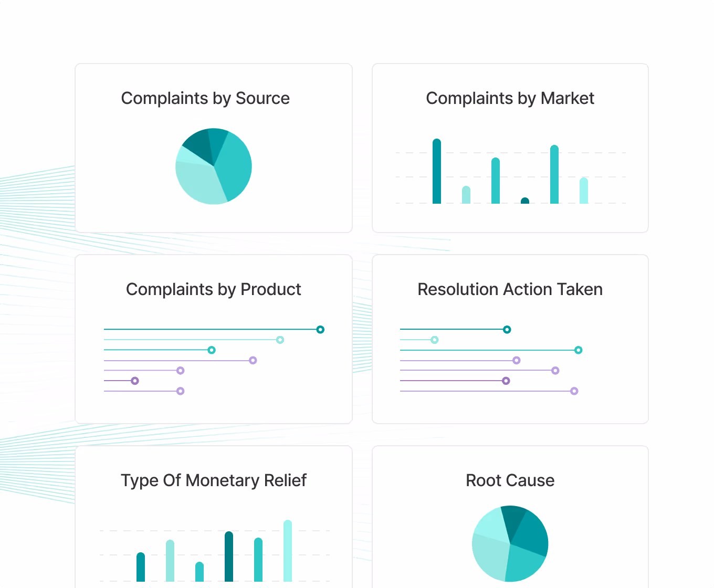Select the tallest bar in Complaints by Market
Viewport: 714px width, 588px height.
point(437,171)
